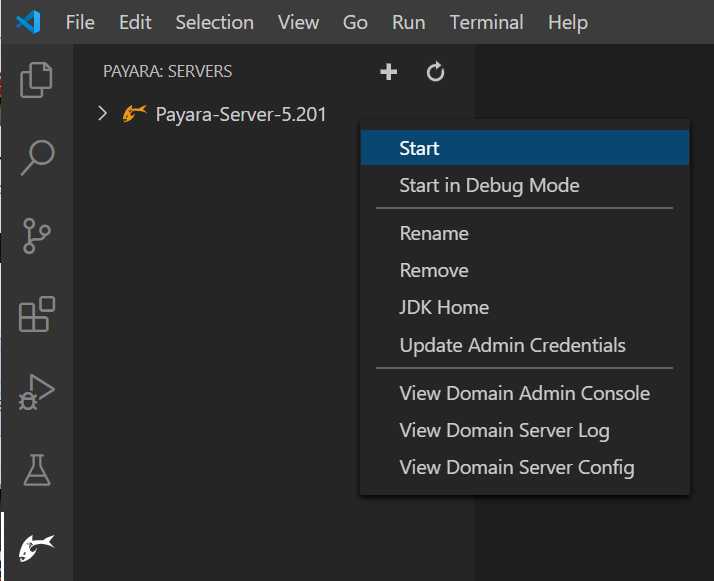This screenshot has height=581, width=714.
Task: Open View Domain Admin Console
Action: 524,393
